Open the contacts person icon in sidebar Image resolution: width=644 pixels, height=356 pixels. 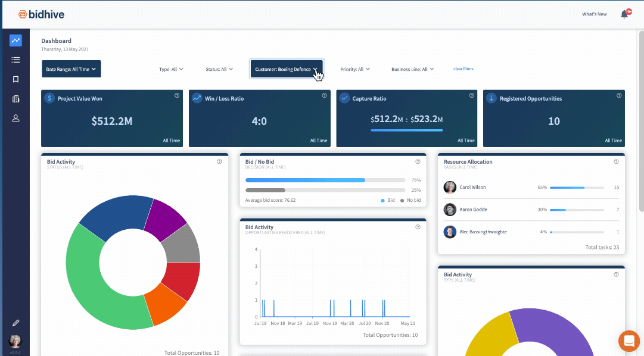point(15,117)
